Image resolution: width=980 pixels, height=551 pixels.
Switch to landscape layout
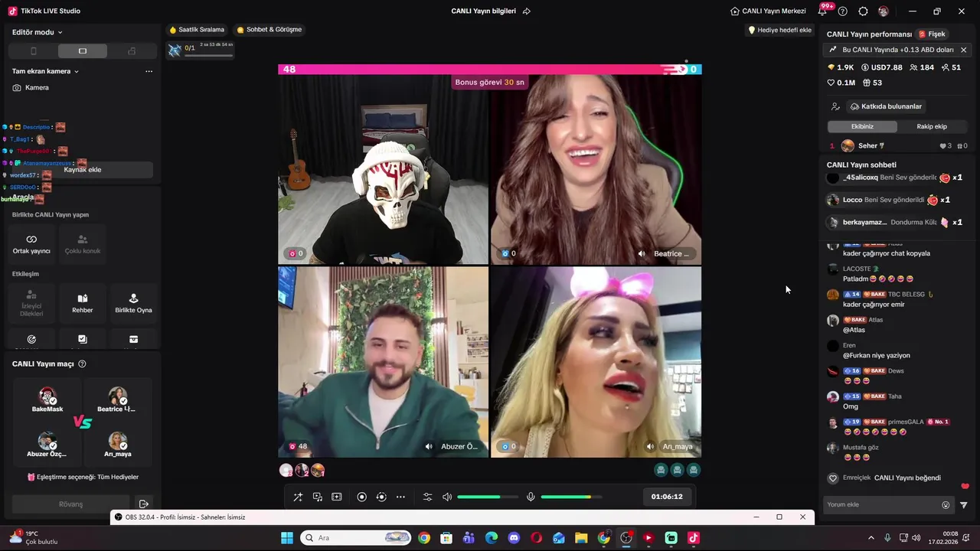click(83, 51)
